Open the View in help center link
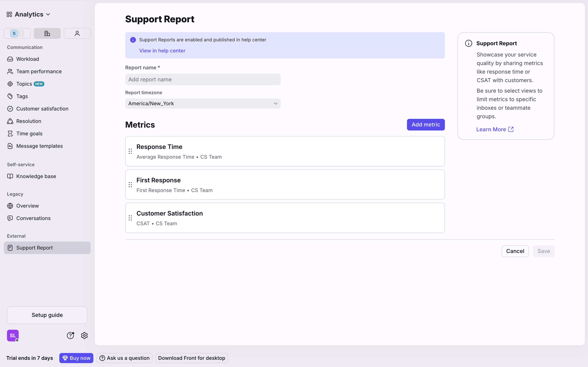 tap(162, 51)
